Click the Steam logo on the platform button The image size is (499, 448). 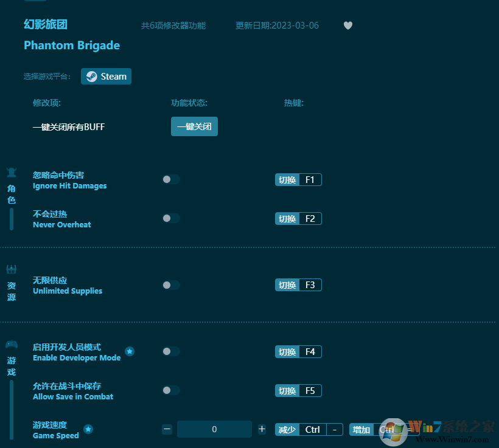pos(91,76)
